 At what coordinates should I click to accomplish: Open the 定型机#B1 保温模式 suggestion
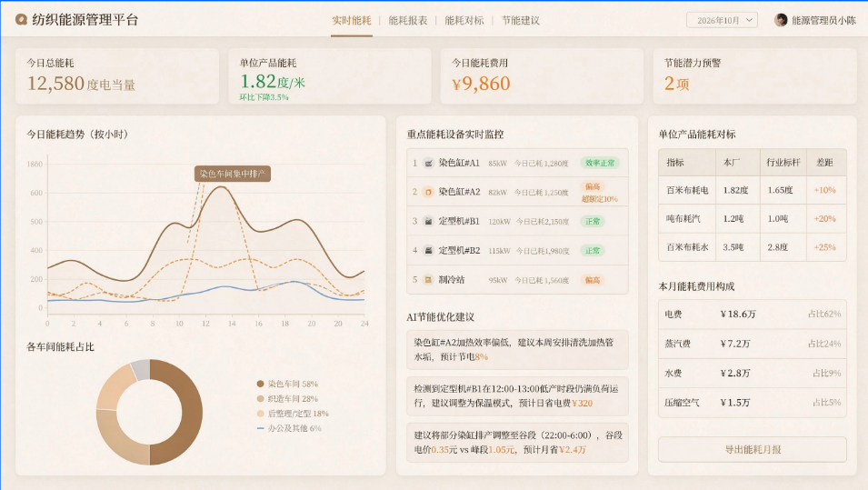click(517, 396)
